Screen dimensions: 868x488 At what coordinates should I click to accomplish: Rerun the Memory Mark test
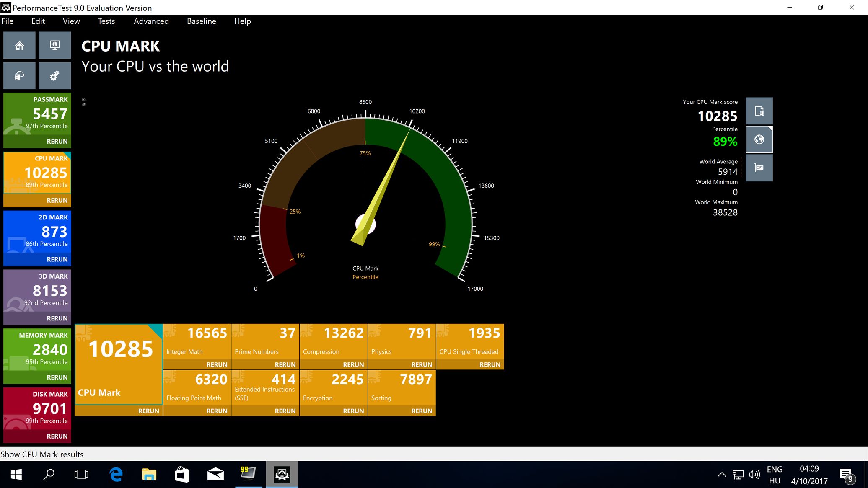57,377
